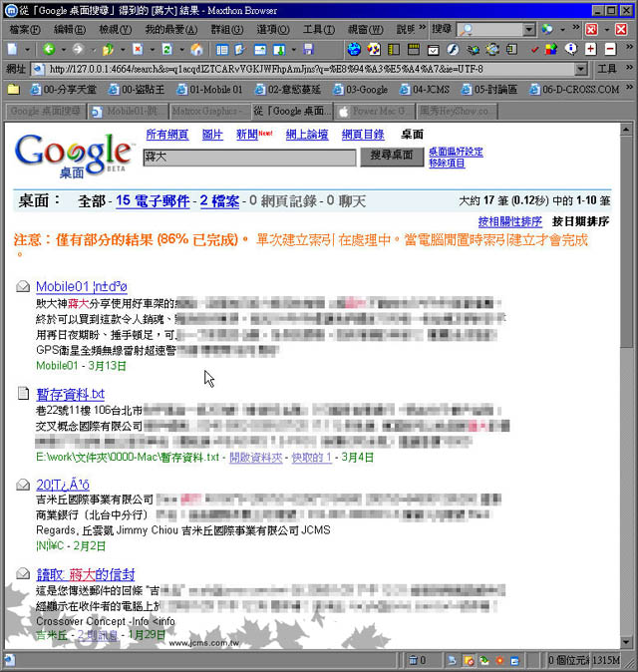
Task: Expand the menu bar overflow chevron
Action: tap(423, 28)
